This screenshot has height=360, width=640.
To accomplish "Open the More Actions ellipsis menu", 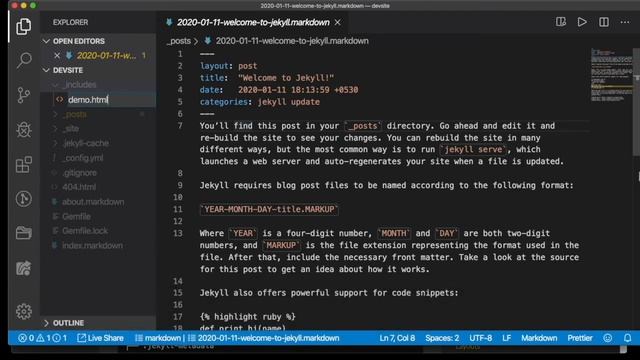I will 625,22.
